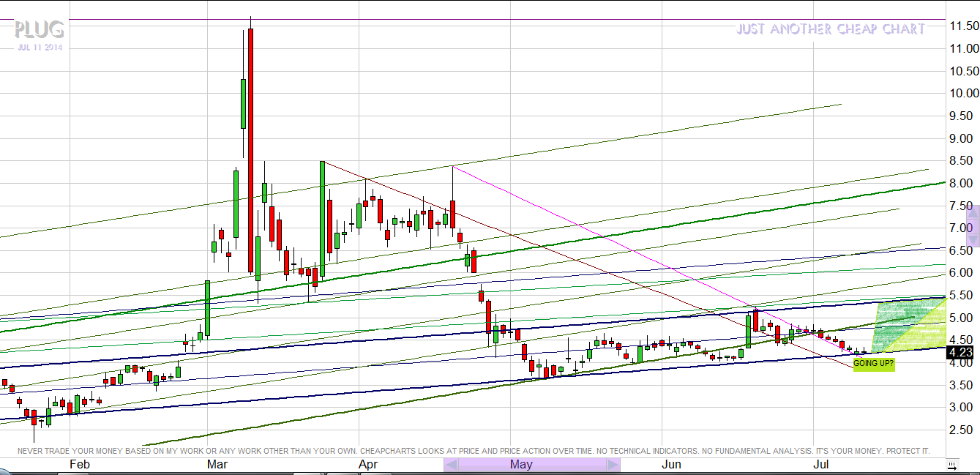Click the Mar label on time axis

click(217, 465)
